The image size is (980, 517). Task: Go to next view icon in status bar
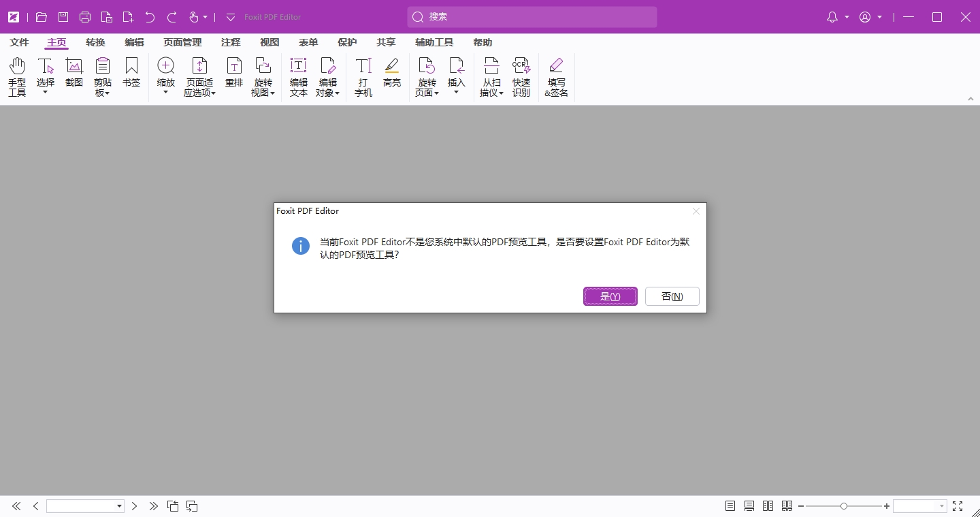coord(192,506)
